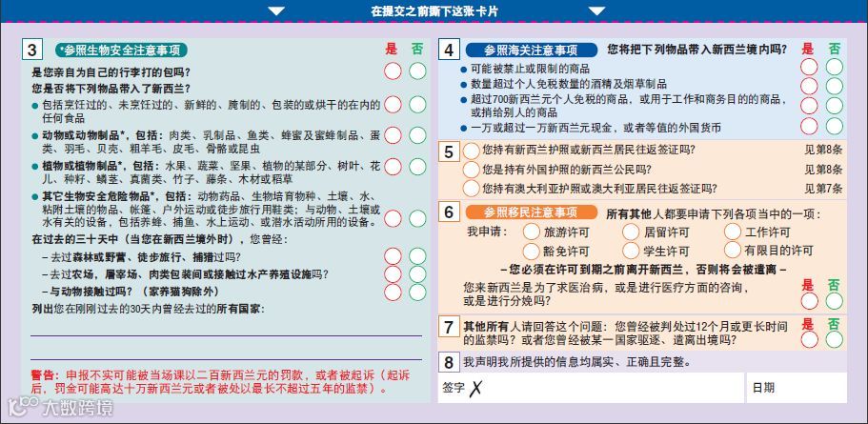Mark 否 for 与动物接触过吗
The height and width of the screenshot is (424, 868).
418,292
